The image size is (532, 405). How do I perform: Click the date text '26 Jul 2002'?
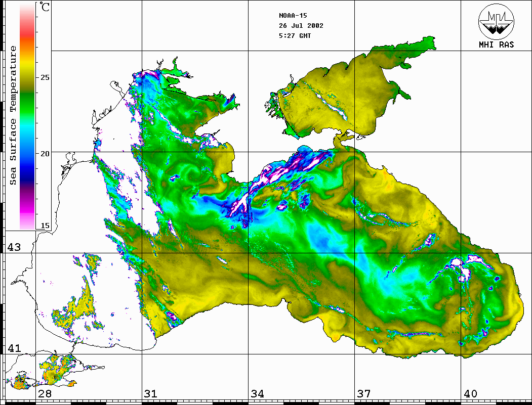click(x=301, y=26)
